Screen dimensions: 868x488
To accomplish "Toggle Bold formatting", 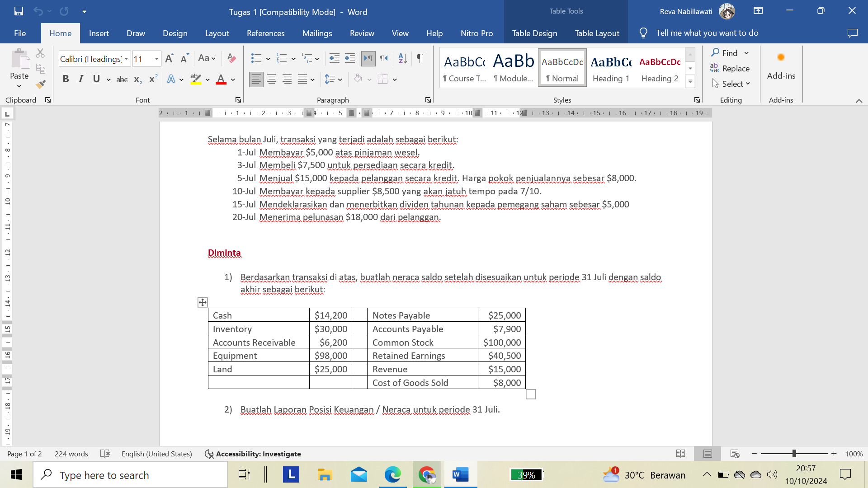I will pos(66,80).
